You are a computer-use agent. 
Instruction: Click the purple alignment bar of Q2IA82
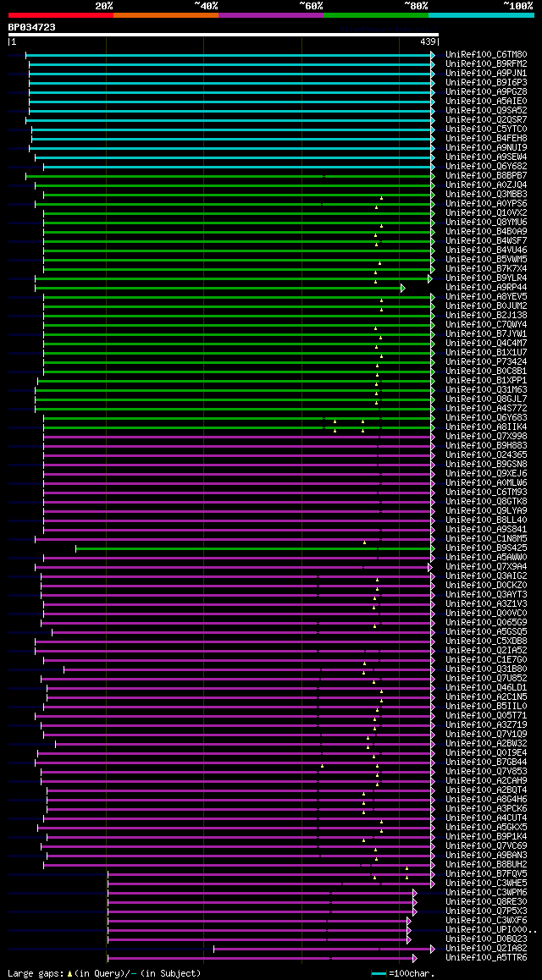tap(323, 949)
